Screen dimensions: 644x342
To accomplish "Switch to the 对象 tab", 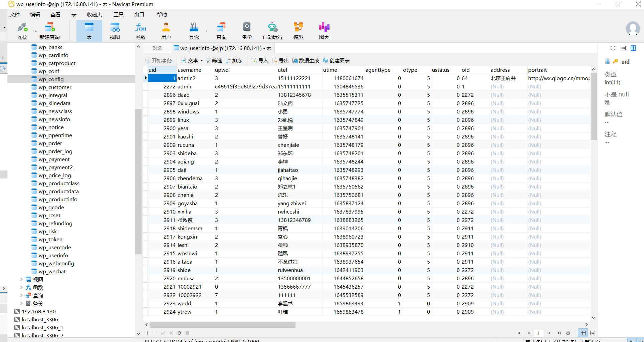I will 158,48.
